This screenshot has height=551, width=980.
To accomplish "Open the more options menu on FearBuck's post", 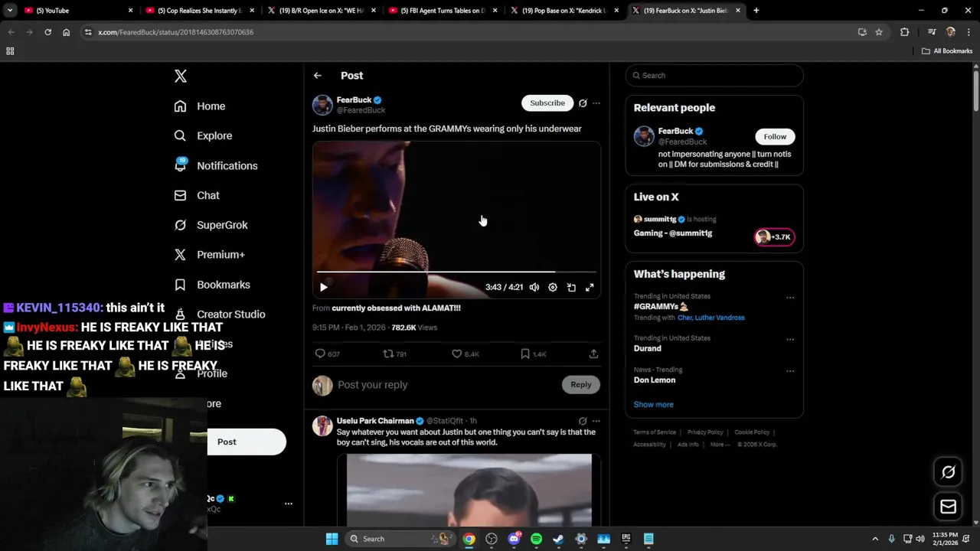I will point(596,103).
